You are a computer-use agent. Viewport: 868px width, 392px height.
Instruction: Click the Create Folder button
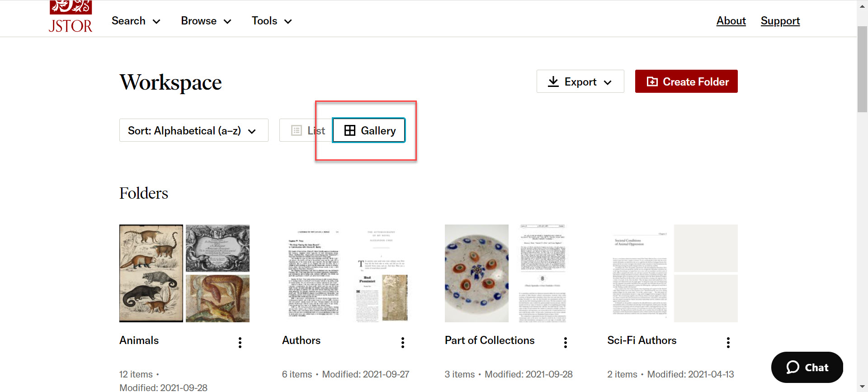[686, 81]
